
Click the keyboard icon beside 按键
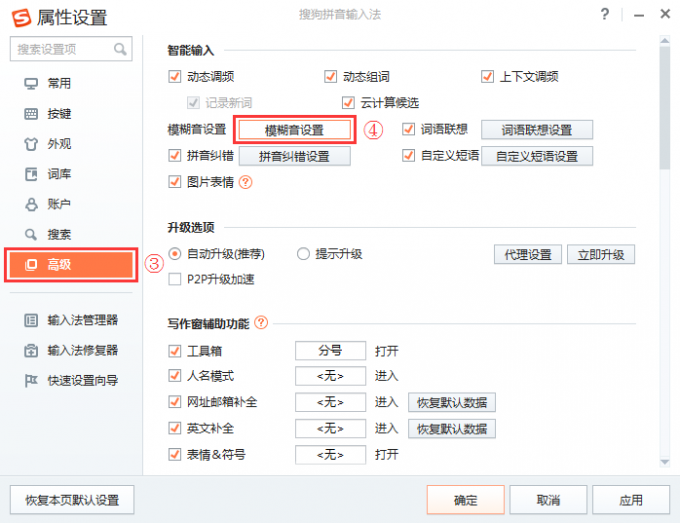(31, 114)
